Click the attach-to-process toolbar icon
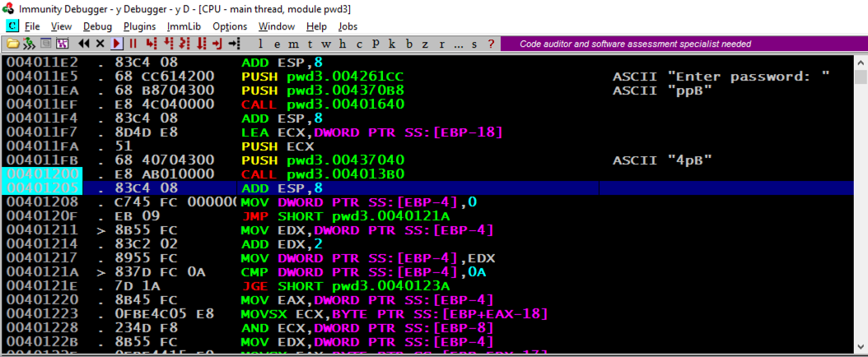This screenshot has width=868, height=357. (x=29, y=44)
